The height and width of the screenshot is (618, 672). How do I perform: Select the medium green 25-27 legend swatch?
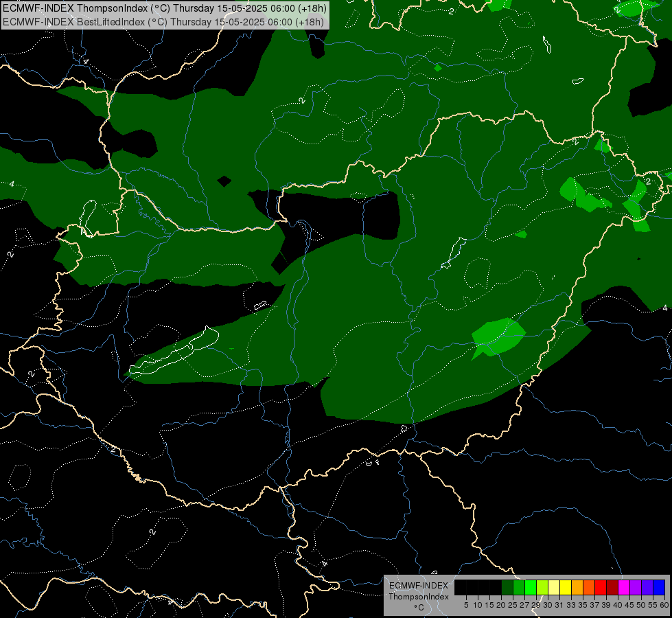point(519,587)
